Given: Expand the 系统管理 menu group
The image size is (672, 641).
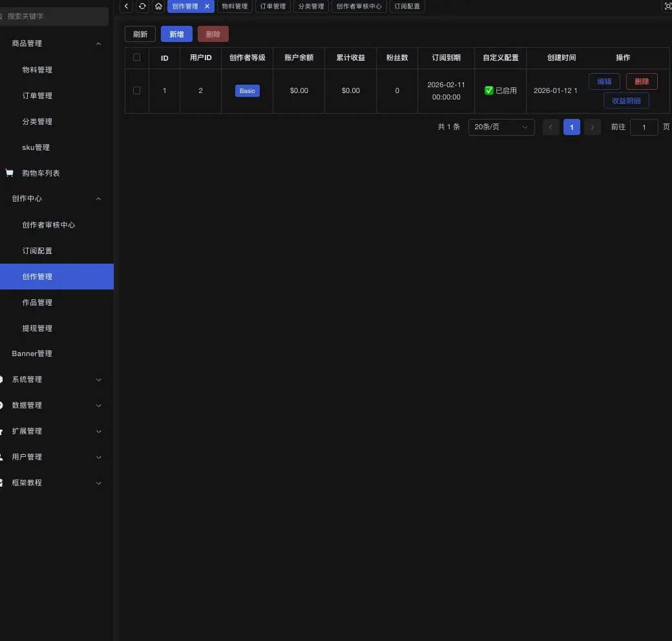Looking at the screenshot, I should [x=98, y=380].
